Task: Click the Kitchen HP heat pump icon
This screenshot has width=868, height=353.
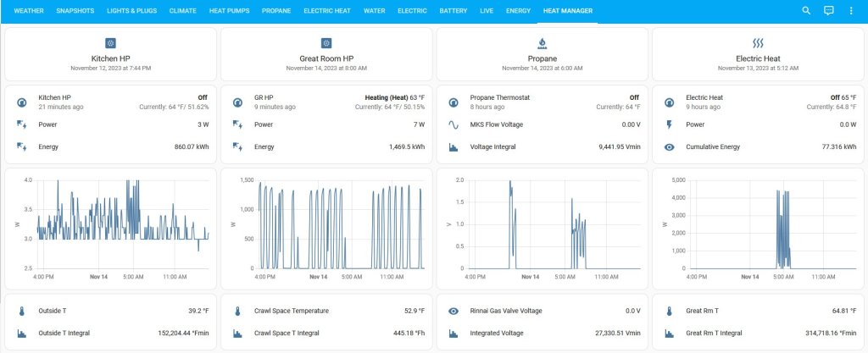Action: (110, 42)
